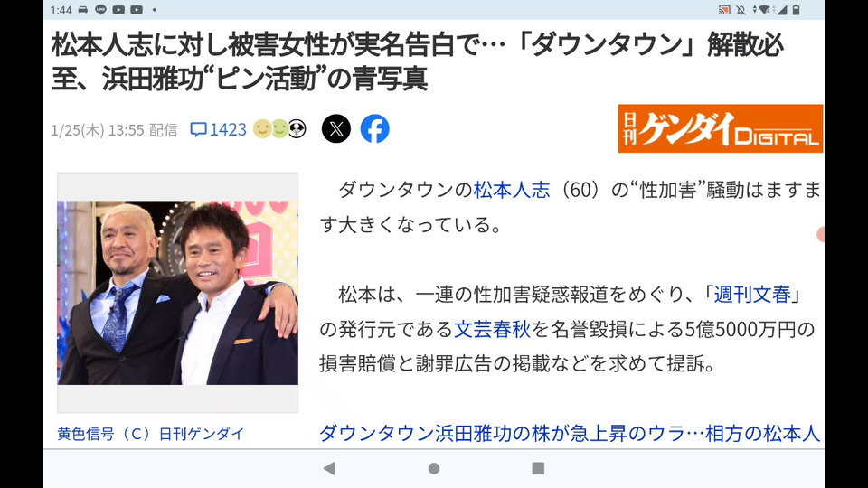The height and width of the screenshot is (488, 868).
Task: Enlarge the Downtown duo photo thumbnail
Action: tap(178, 293)
